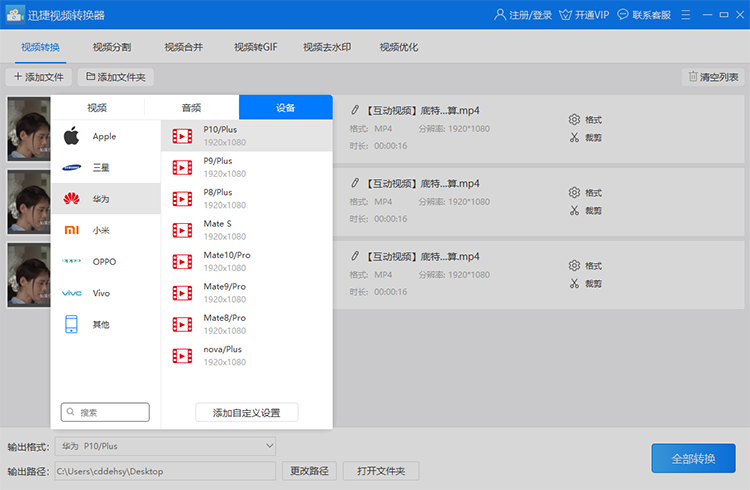Open the 音频 format tab in popup
The height and width of the screenshot is (490, 750).
pyautogui.click(x=191, y=108)
